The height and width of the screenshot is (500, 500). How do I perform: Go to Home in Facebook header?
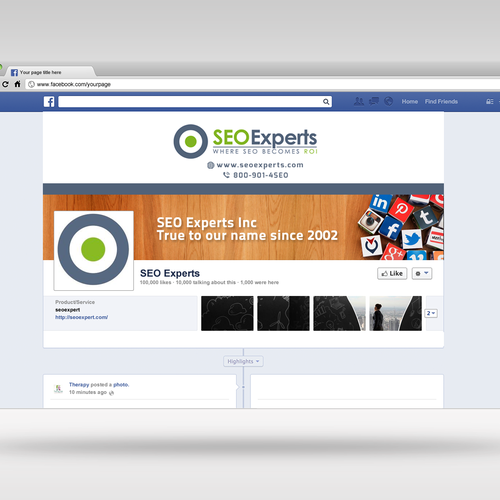(410, 102)
